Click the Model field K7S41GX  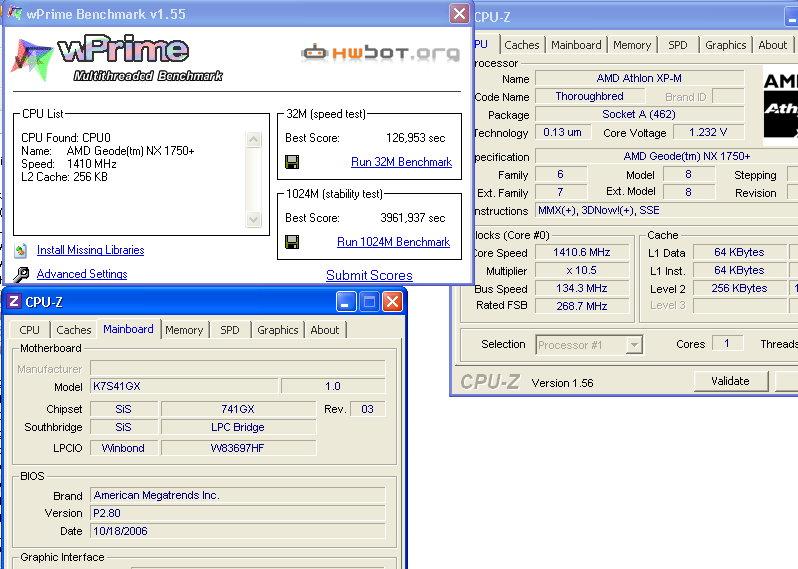[184, 386]
